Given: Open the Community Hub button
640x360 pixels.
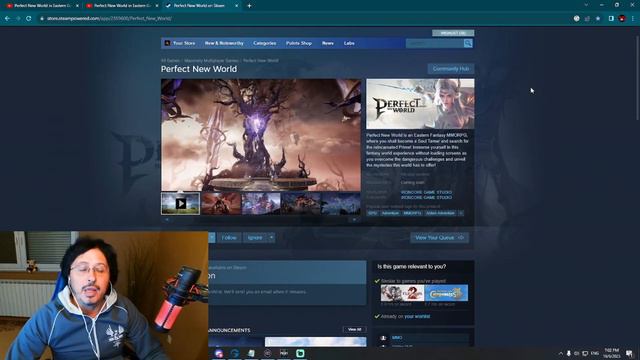Looking at the screenshot, I should click(451, 69).
